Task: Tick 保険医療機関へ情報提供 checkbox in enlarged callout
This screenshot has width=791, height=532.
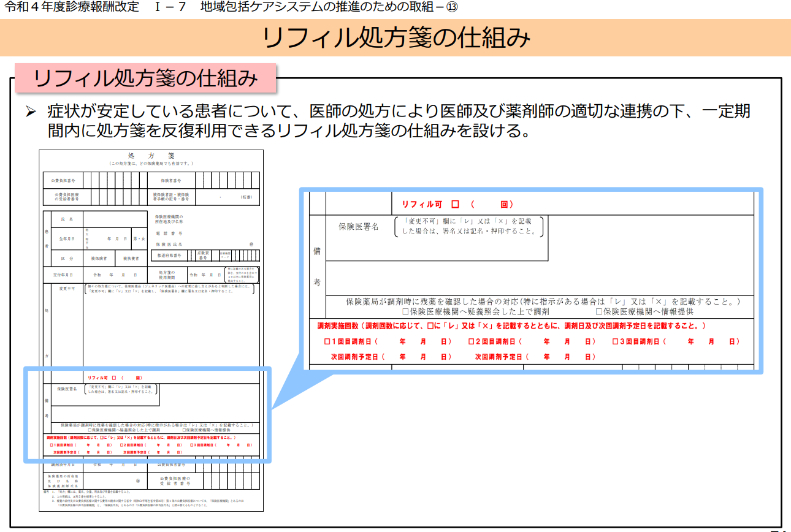Action: [x=599, y=312]
